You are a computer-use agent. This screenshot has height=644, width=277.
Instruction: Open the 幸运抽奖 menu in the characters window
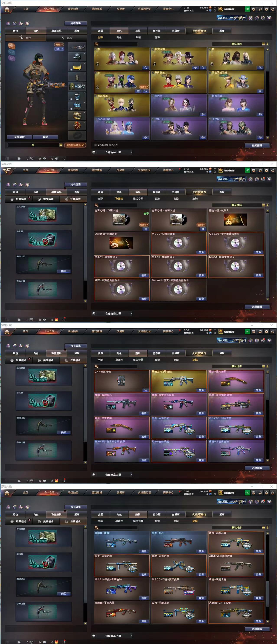[x=73, y=9]
